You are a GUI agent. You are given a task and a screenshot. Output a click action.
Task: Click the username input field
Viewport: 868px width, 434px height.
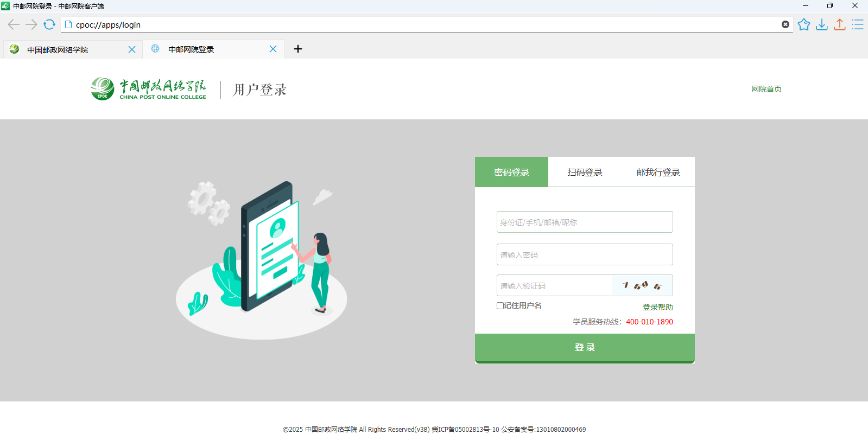click(x=585, y=222)
